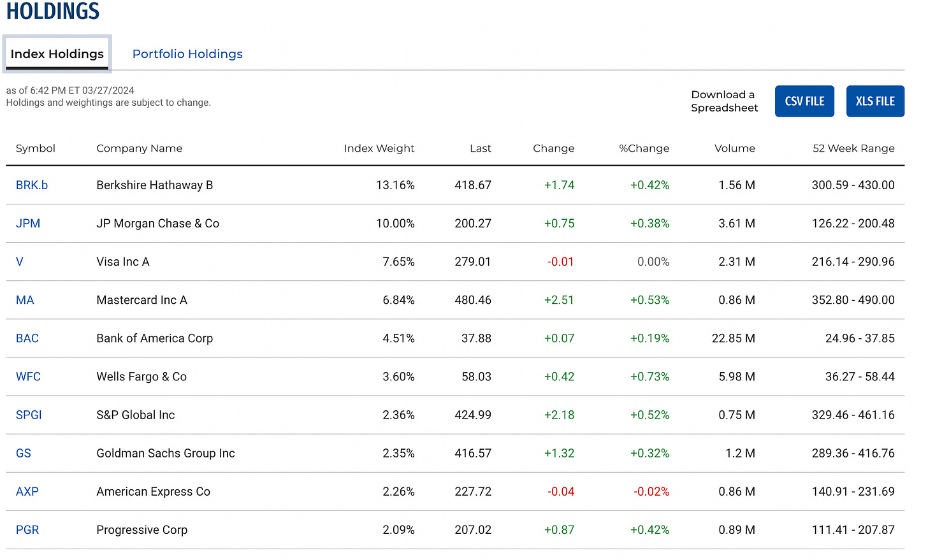Viewport: 928px width, 560px height.
Task: Click the %Change column header
Action: [x=644, y=148]
